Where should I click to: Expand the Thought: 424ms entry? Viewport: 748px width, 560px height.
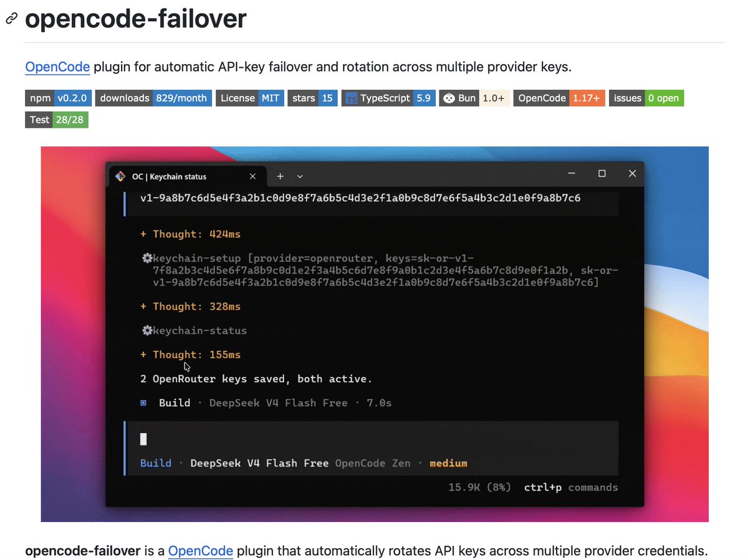pyautogui.click(x=191, y=234)
